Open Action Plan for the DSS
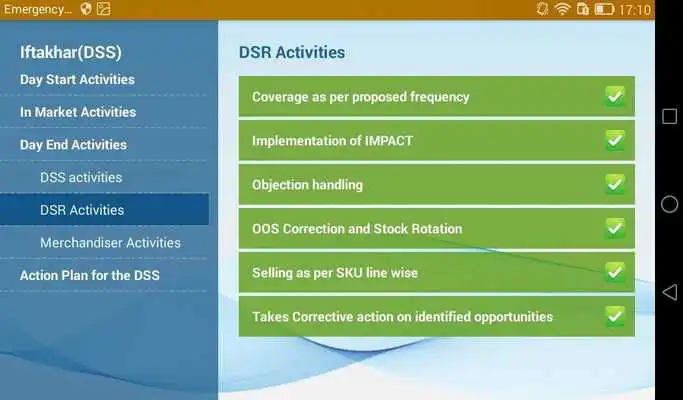683x400 pixels. [90, 275]
